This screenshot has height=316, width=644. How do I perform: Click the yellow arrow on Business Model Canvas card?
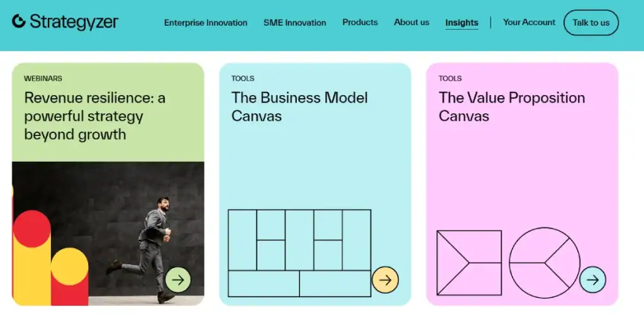[x=386, y=280]
